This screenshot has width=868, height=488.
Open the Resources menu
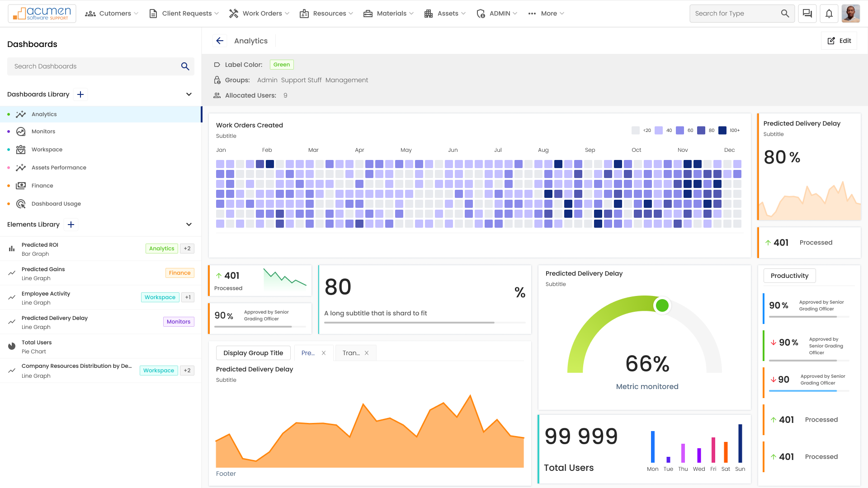326,14
